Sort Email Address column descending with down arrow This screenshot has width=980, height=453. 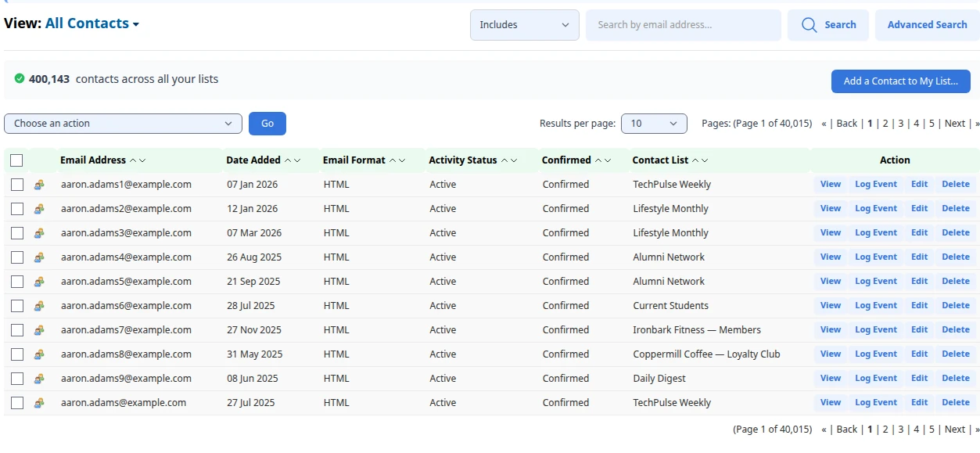point(142,160)
